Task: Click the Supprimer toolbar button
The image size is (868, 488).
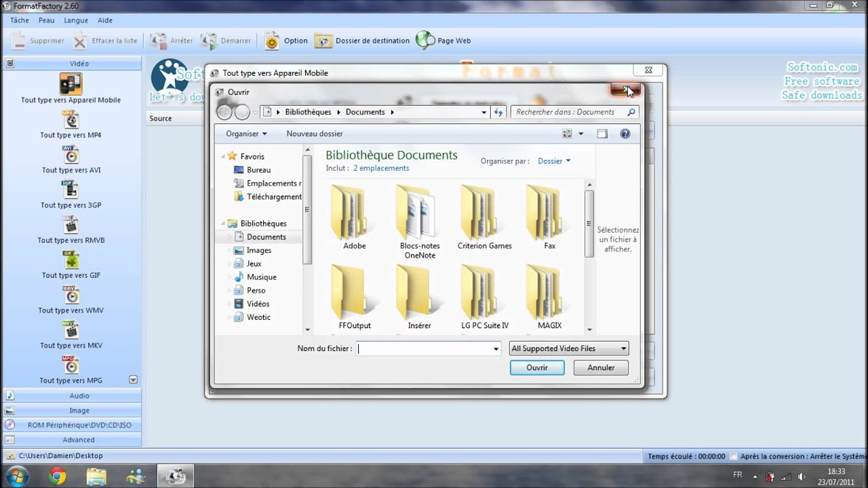Action: (38, 41)
